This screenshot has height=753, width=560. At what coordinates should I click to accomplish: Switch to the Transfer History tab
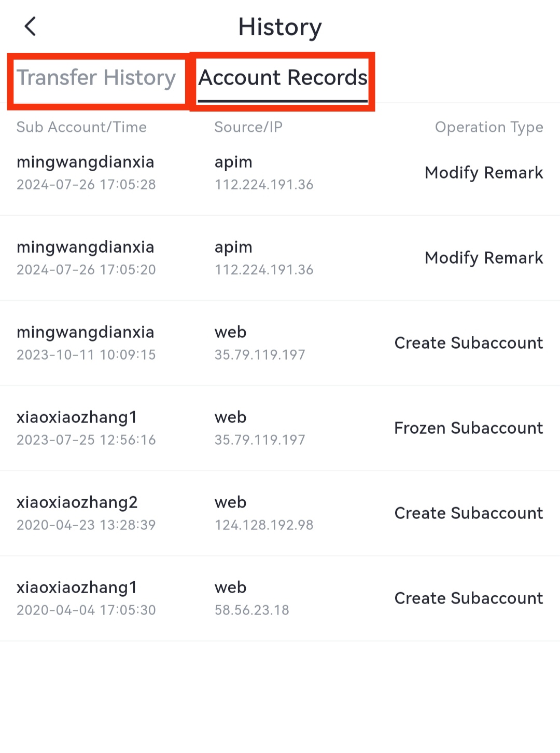click(x=96, y=78)
